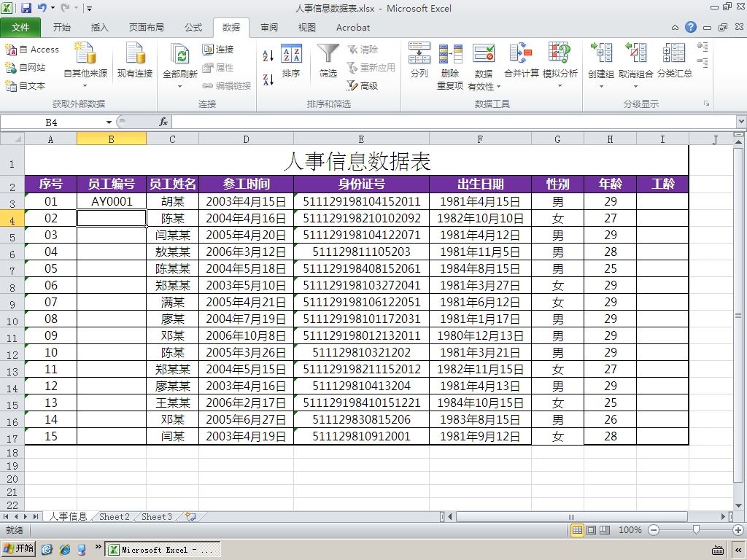
Task: Sort ascending A to Z icon
Action: tap(268, 55)
